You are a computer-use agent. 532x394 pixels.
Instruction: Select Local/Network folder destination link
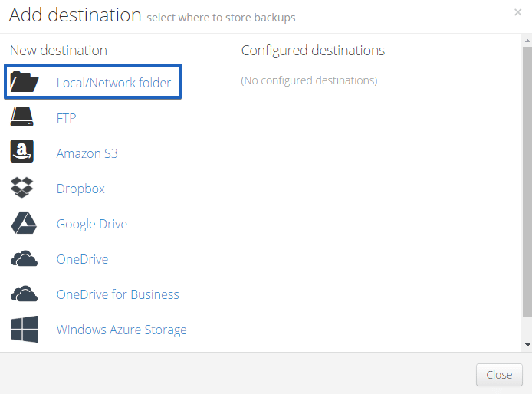(113, 83)
